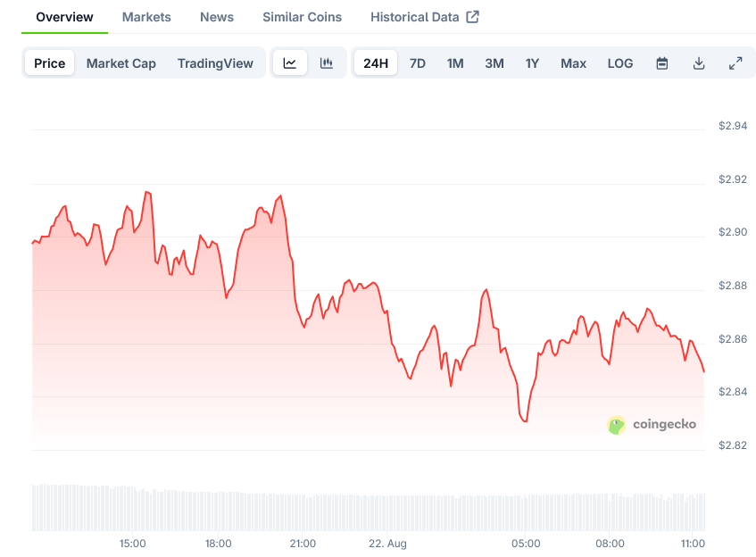Click the $2.90 price axis label
This screenshot has height=557, width=756.
pos(733,232)
